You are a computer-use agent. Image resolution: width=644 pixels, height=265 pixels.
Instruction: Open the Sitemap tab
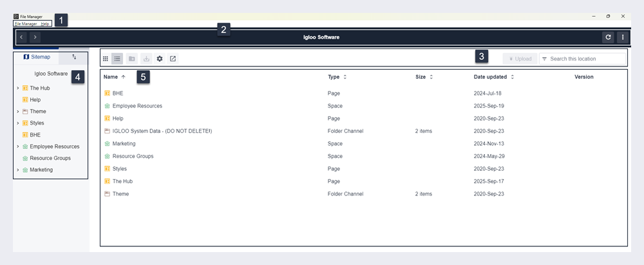pyautogui.click(x=36, y=57)
